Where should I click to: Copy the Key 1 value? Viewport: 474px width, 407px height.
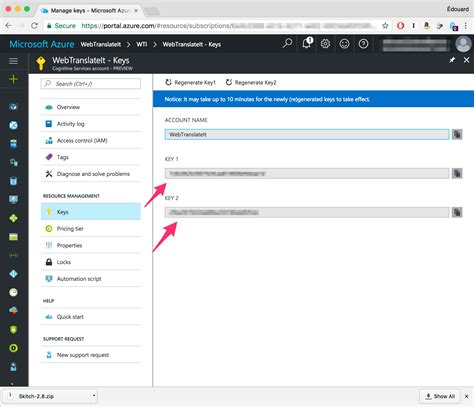point(457,173)
